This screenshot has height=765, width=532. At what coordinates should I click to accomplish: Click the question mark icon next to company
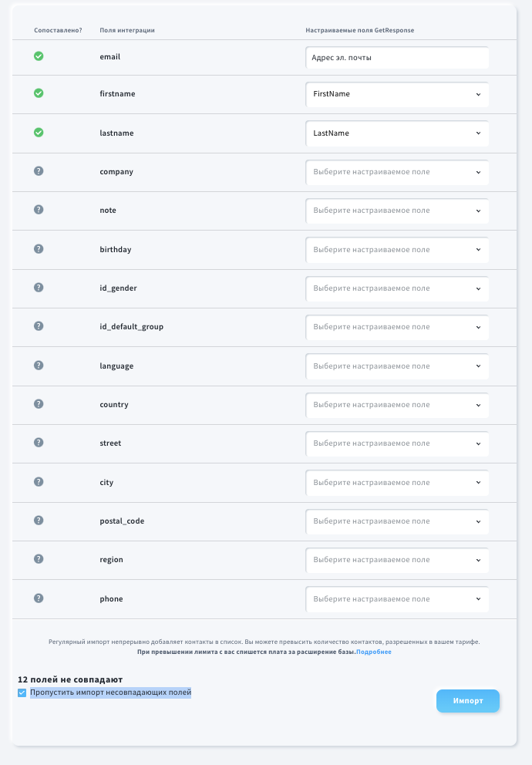39,170
